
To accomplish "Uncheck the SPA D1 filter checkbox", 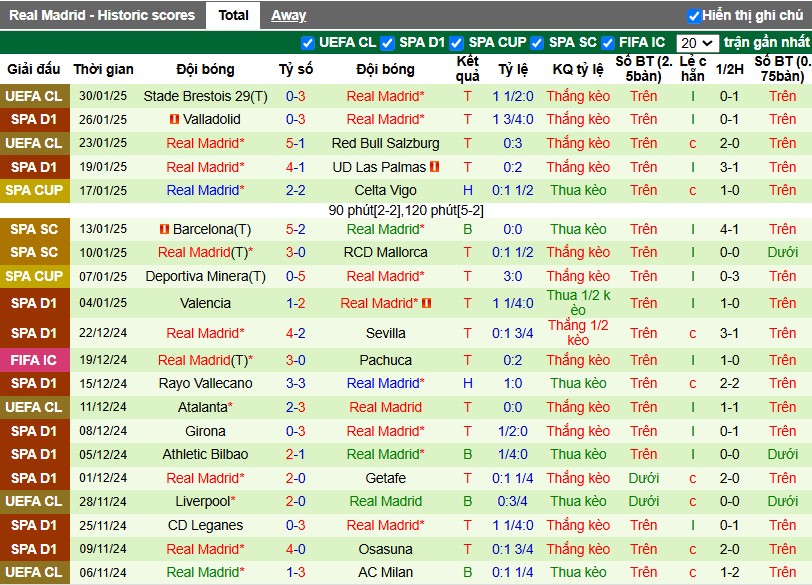I will coord(387,43).
